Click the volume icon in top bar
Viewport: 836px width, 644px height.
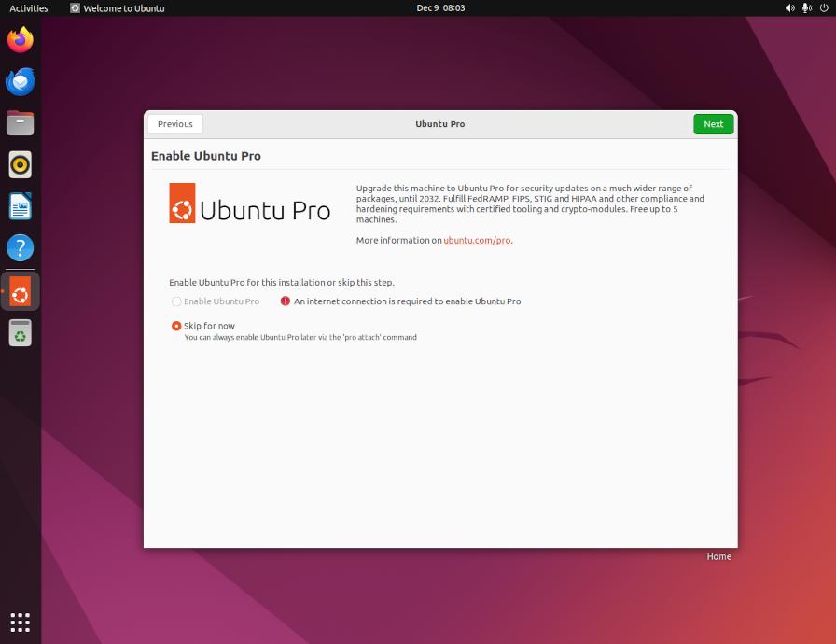789,8
